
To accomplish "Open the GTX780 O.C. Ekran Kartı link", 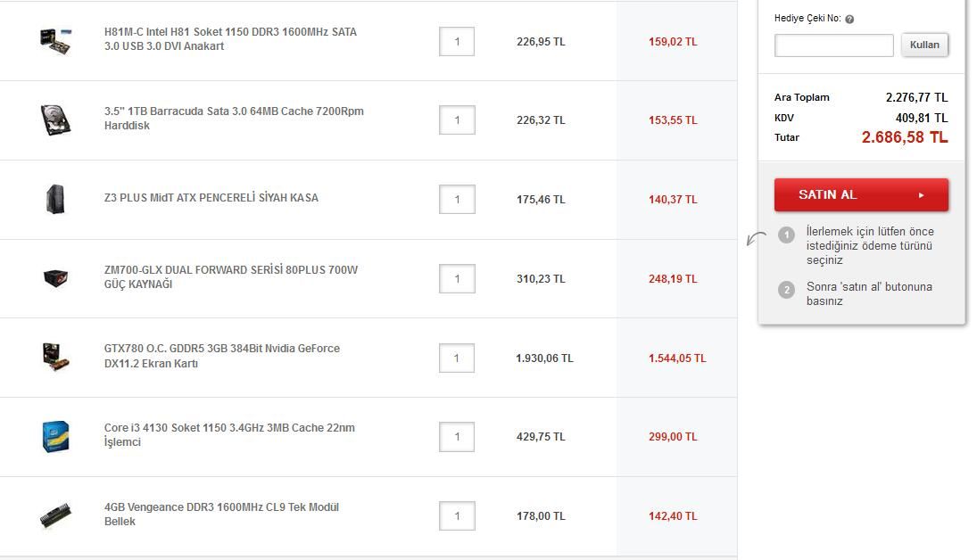I will tap(221, 356).
